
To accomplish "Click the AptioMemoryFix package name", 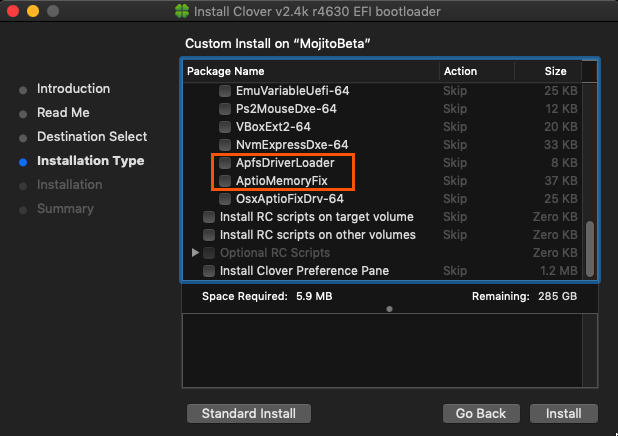I will pyautogui.click(x=281, y=181).
